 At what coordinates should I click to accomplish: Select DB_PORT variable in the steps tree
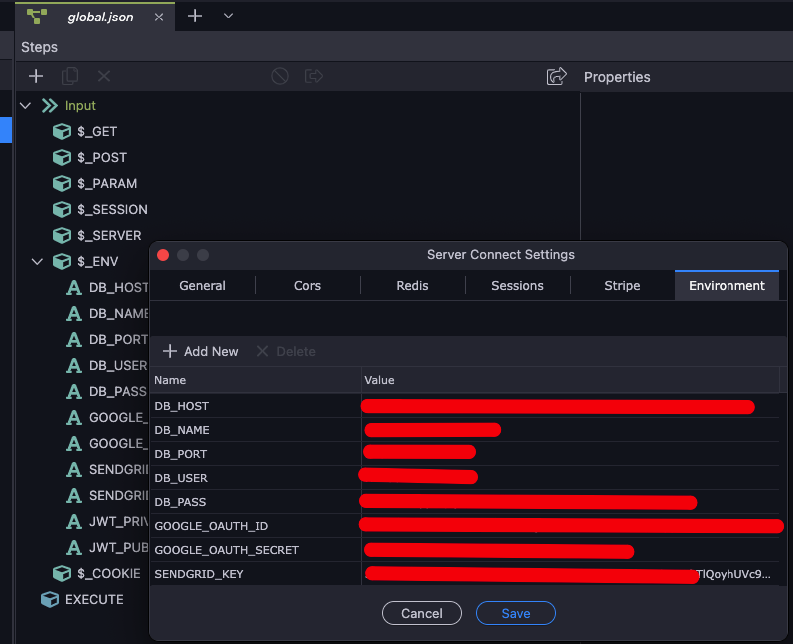[x=118, y=339]
